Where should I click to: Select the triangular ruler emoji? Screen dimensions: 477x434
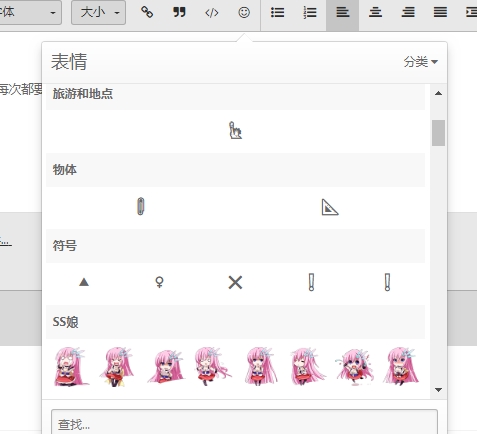(x=330, y=207)
